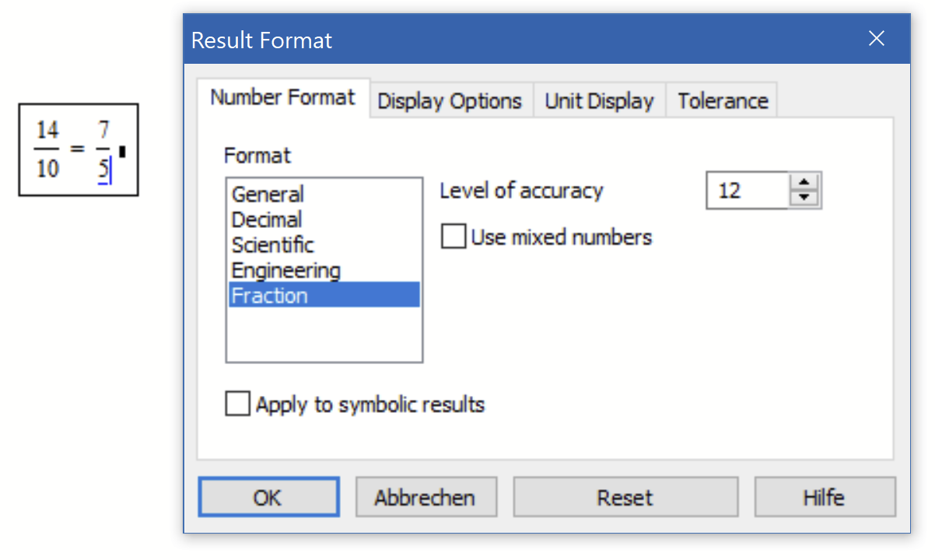
Task: Open the Unit Display tab
Action: point(599,100)
